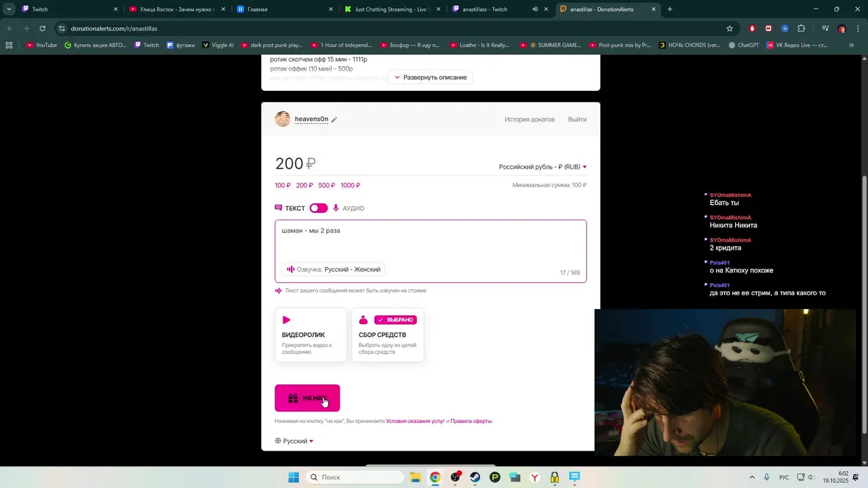Open the tab search dropdown arrow

(9, 9)
